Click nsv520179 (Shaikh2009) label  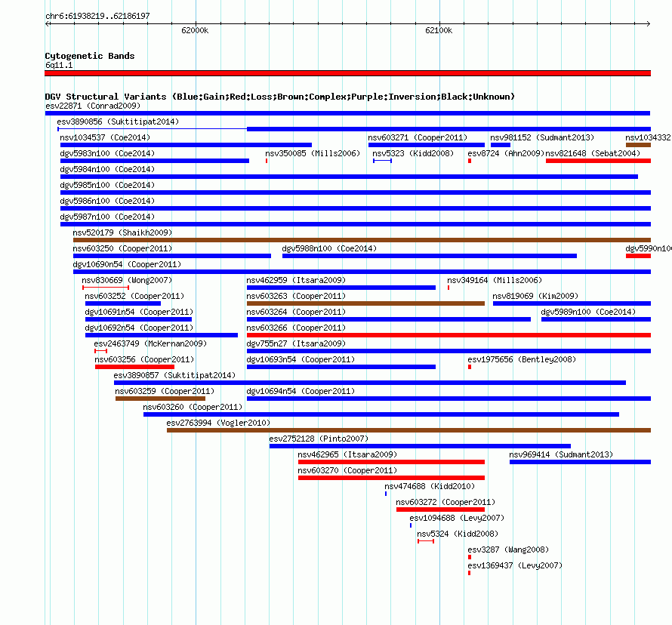(122, 232)
